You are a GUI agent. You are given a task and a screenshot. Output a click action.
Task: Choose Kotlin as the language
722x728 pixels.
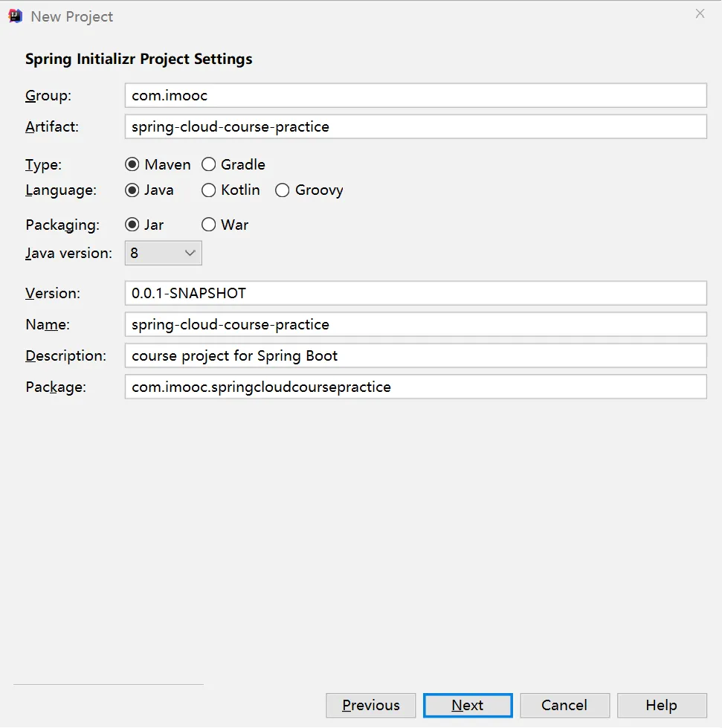(x=209, y=190)
